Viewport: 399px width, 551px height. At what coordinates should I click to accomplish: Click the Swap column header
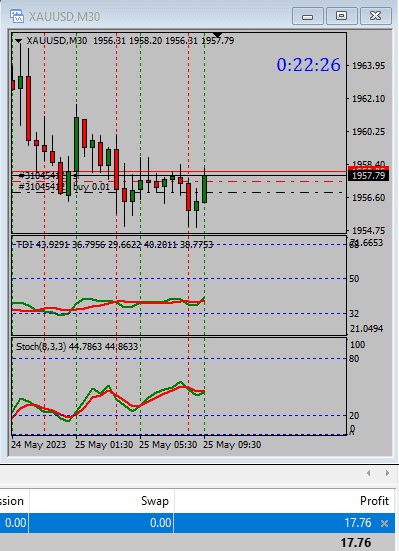click(x=155, y=501)
